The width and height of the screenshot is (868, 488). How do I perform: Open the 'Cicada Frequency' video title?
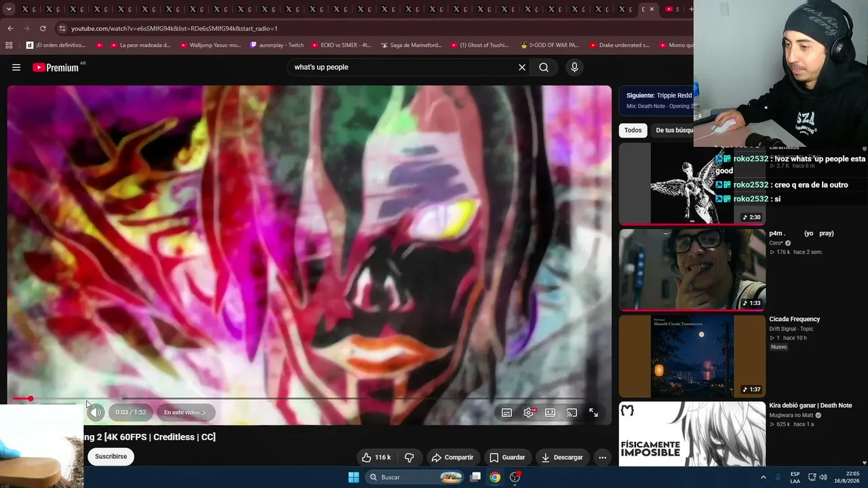(x=794, y=319)
